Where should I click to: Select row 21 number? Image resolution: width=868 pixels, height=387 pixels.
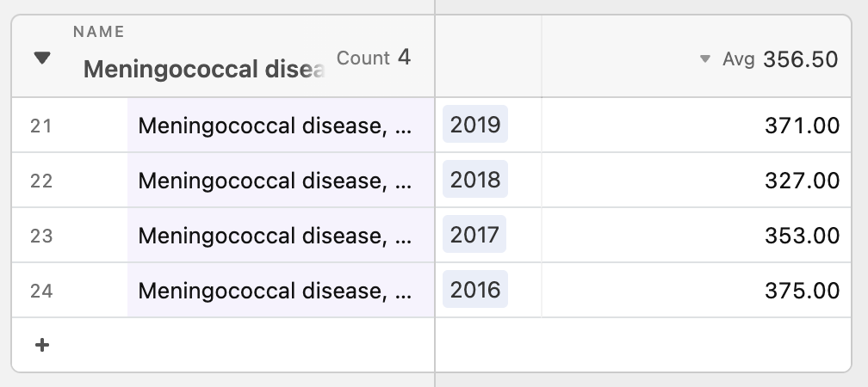pos(41,126)
